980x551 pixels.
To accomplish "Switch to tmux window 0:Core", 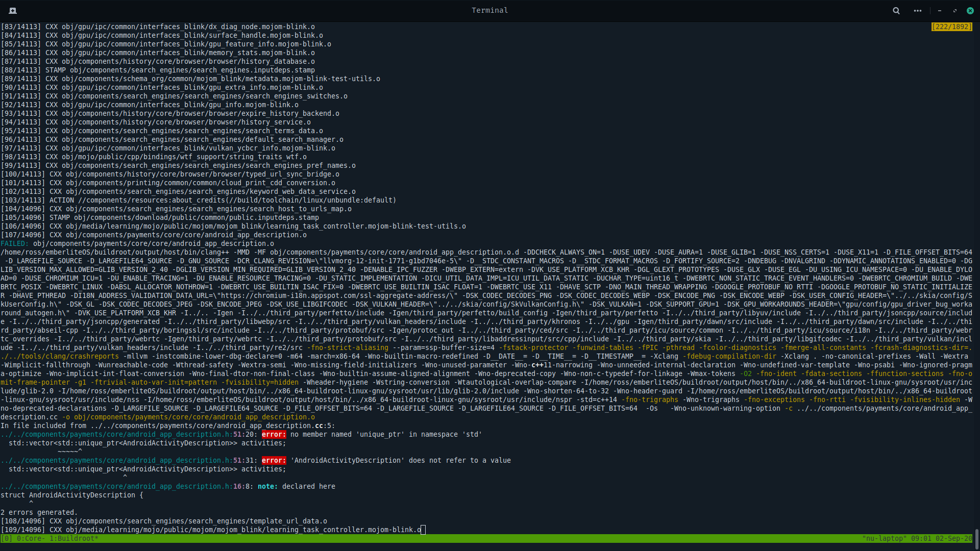I will [31, 538].
